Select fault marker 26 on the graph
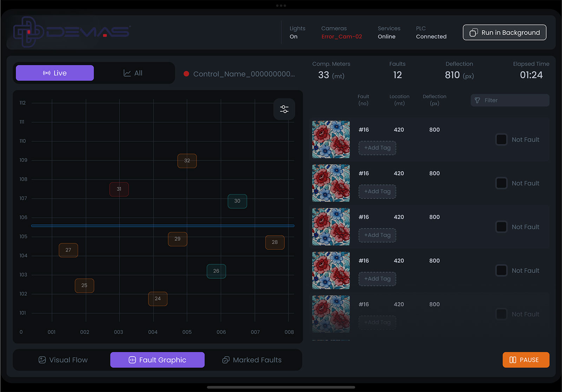The image size is (562, 392). tap(216, 271)
